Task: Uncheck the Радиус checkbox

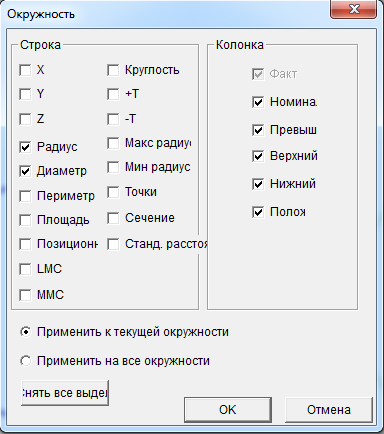Action: 25,147
